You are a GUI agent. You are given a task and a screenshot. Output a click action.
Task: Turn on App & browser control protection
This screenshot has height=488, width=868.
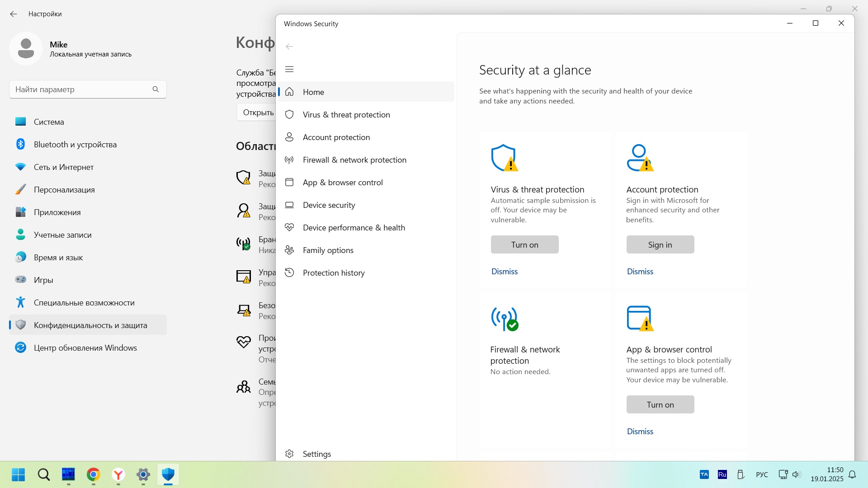tap(660, 404)
